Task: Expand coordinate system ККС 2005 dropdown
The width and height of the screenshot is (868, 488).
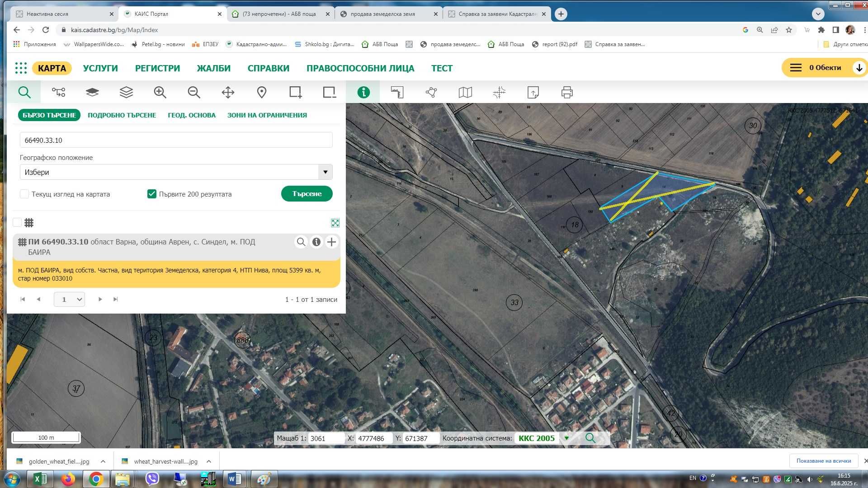Action: click(x=566, y=438)
